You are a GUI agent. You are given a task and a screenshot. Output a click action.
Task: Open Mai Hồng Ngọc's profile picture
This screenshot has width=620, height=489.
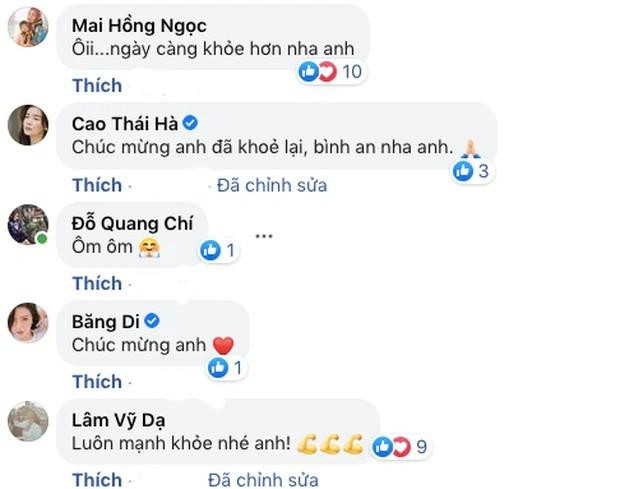[x=28, y=27]
